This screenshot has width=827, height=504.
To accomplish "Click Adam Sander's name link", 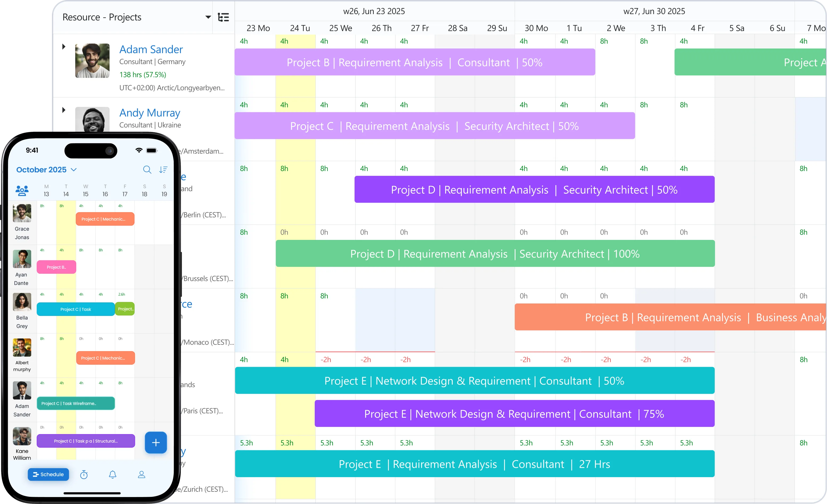I will tap(151, 49).
